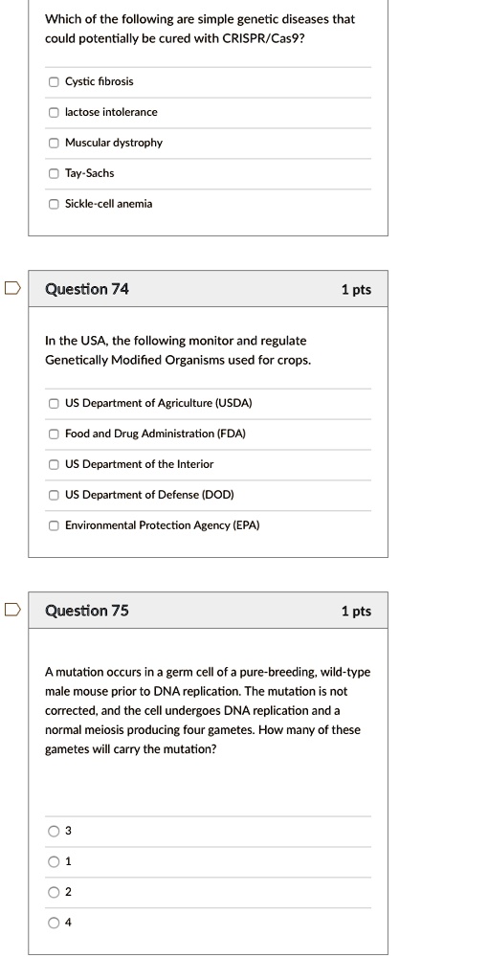Screen dimensions: 488x980
Task: Click the Question 74 header title
Action: coord(87,289)
